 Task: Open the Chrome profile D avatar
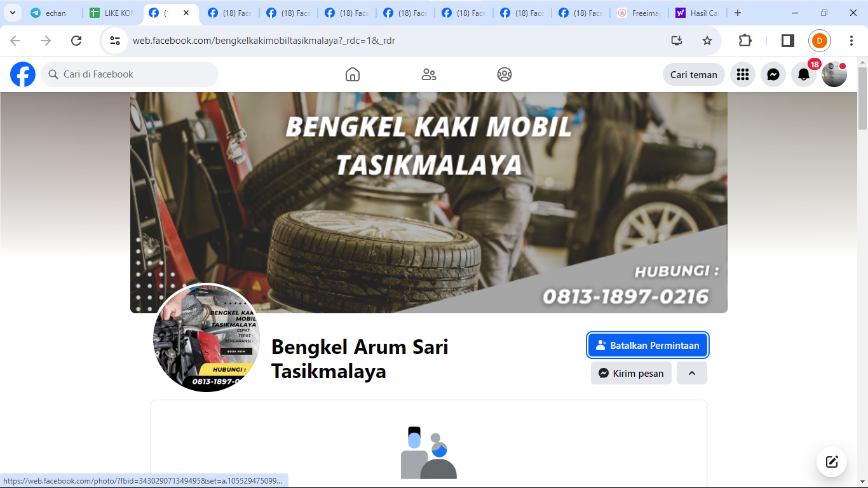coord(820,41)
